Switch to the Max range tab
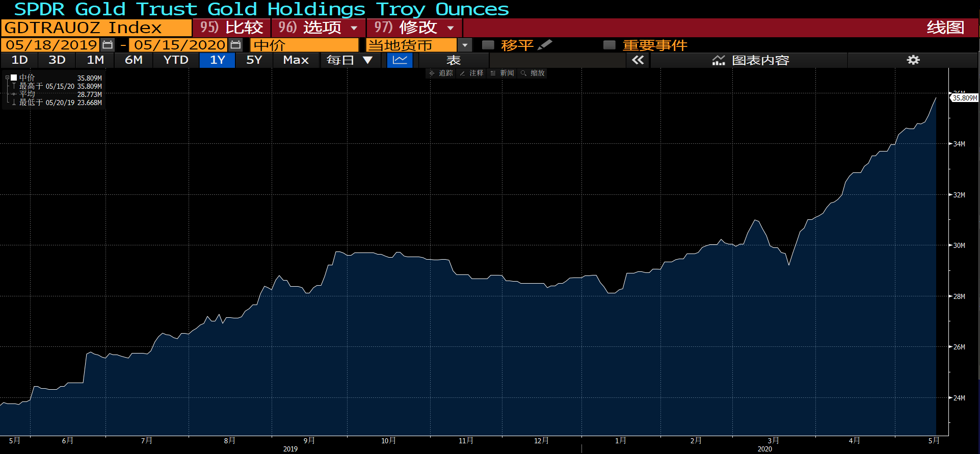The width and height of the screenshot is (980, 454). [x=296, y=60]
